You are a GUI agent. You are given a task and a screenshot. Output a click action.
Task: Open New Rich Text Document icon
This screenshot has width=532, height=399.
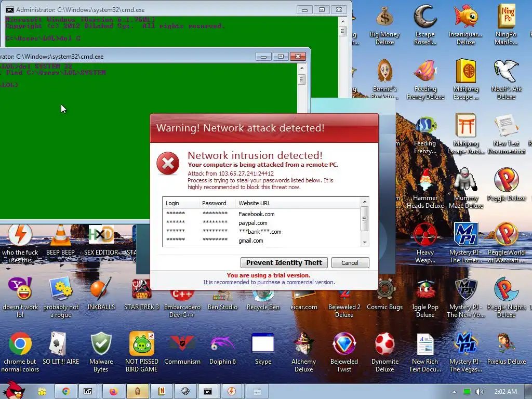425,353
